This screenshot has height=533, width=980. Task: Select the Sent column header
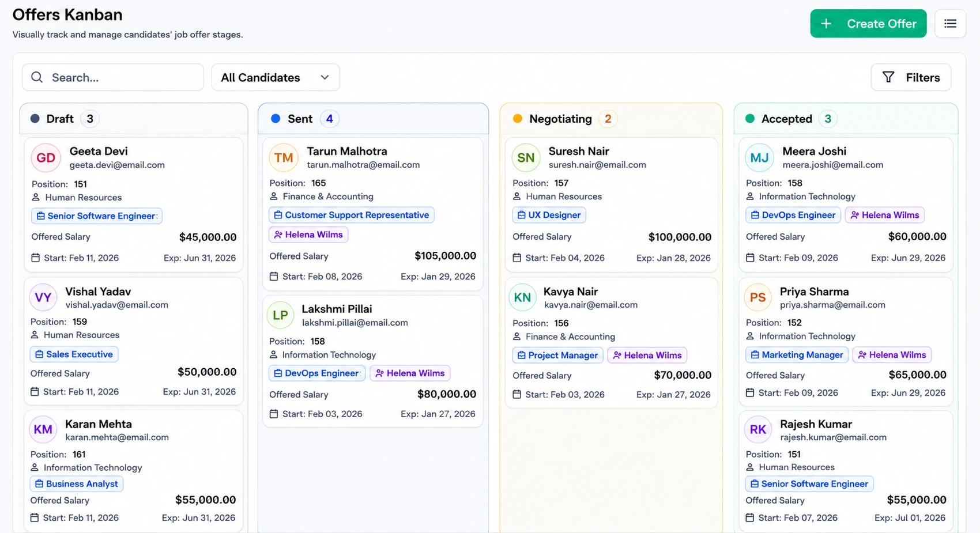(373, 119)
